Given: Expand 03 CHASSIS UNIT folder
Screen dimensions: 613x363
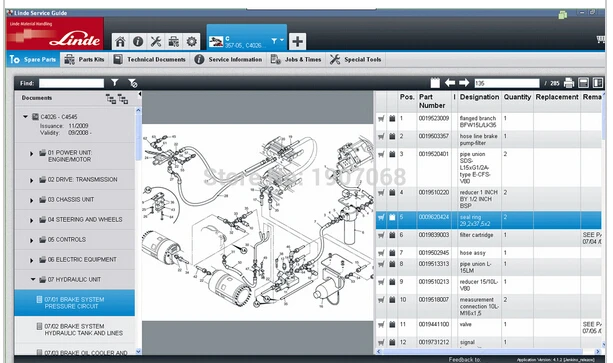Looking at the screenshot, I should [x=32, y=200].
